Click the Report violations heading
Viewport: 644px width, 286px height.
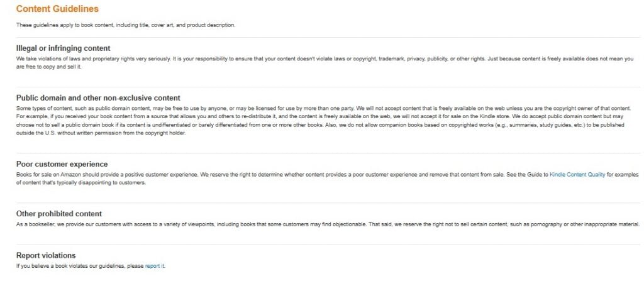pyautogui.click(x=46, y=256)
